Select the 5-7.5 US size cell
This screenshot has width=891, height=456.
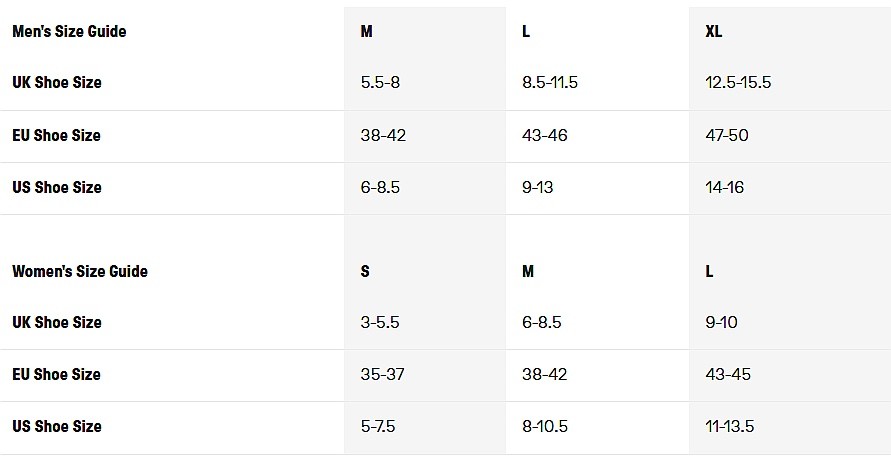click(x=378, y=426)
